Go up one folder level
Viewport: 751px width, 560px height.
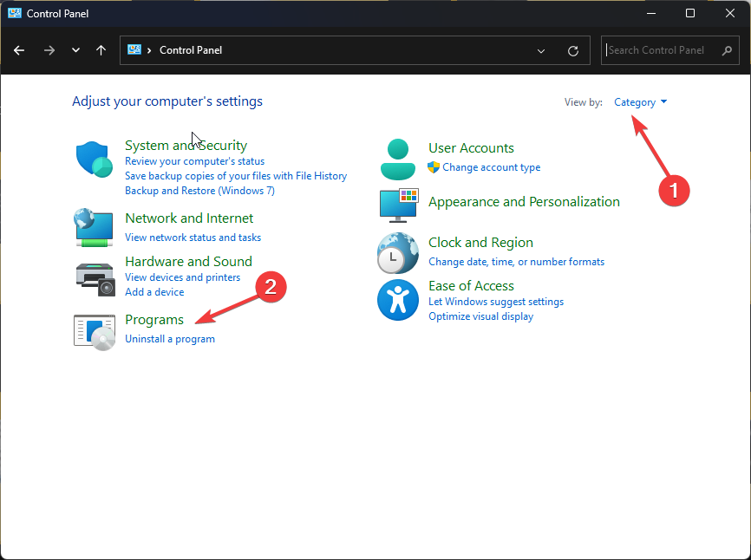coord(101,50)
